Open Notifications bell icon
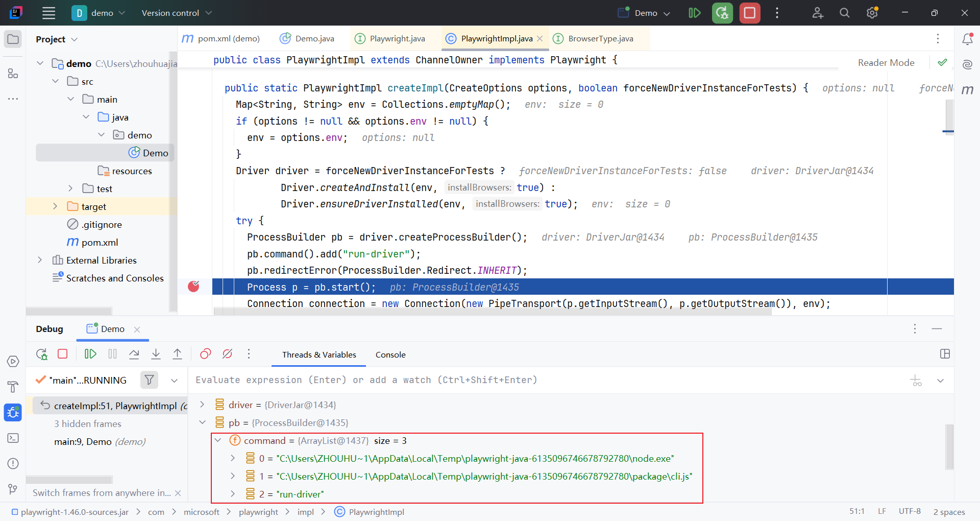This screenshot has height=521, width=980. coord(967,39)
